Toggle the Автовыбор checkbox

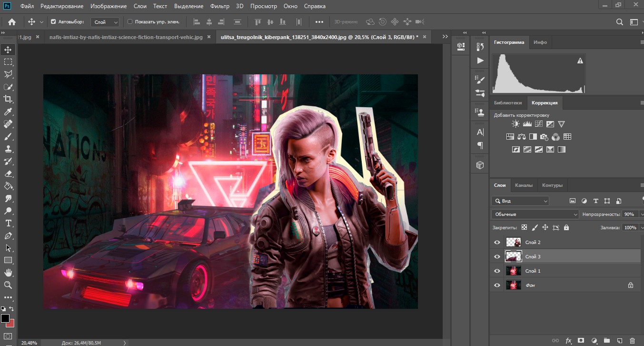(x=53, y=22)
